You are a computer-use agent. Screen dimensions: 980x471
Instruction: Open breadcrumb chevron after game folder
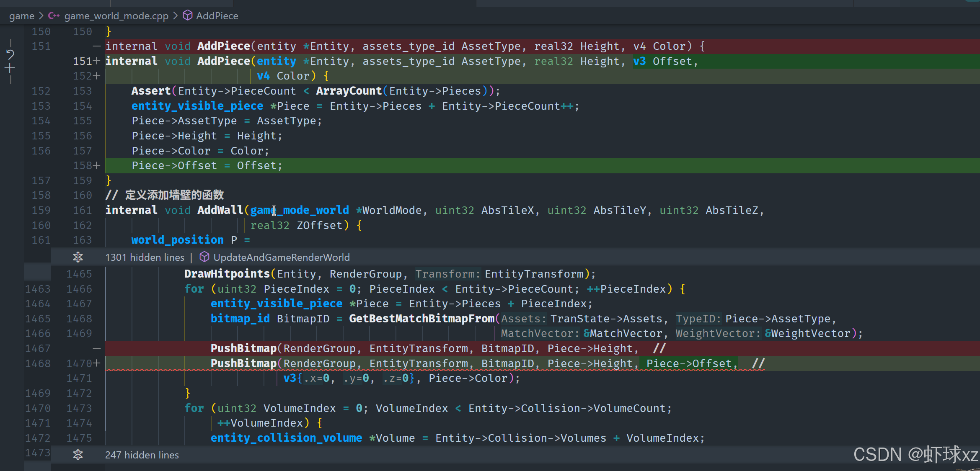pyautogui.click(x=41, y=16)
